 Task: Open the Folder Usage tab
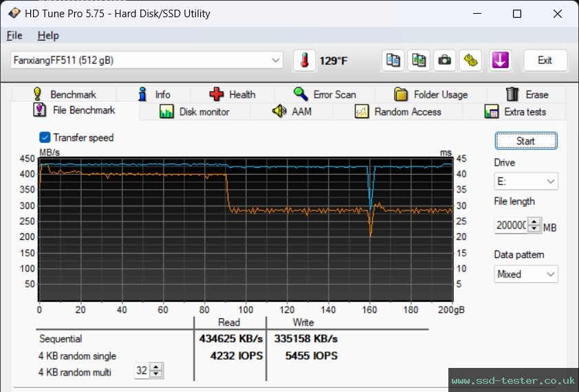tap(430, 94)
